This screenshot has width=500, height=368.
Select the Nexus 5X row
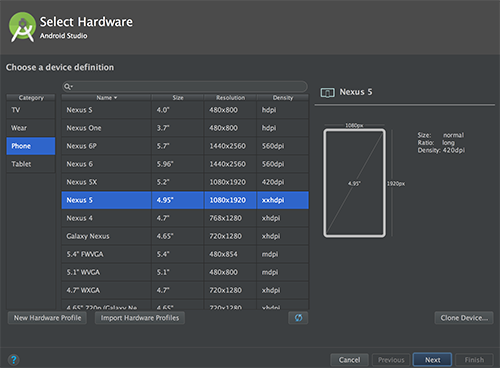click(185, 182)
